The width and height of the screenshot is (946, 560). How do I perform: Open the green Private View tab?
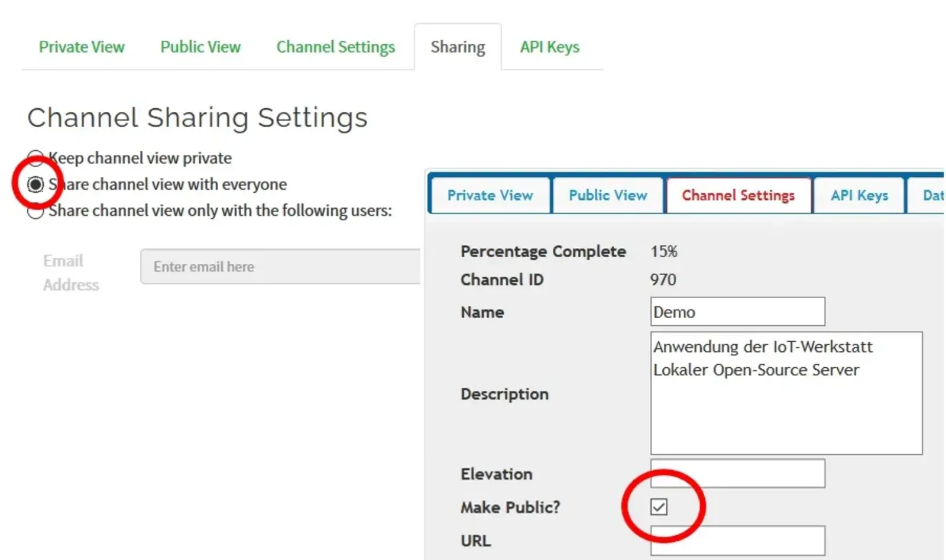[82, 47]
